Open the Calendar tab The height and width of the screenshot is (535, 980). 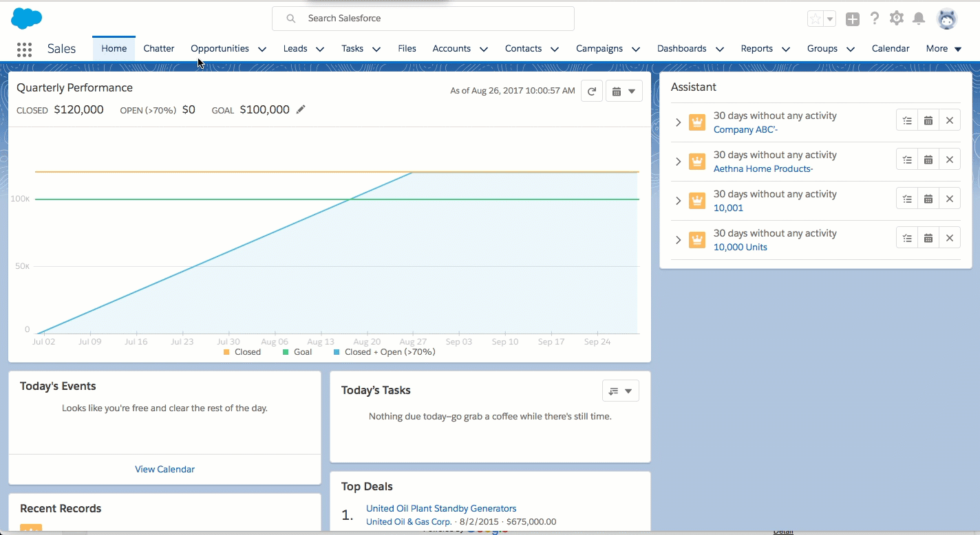[891, 49]
